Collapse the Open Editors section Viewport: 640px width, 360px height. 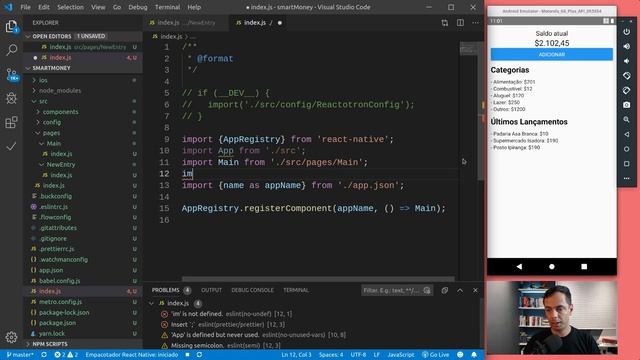click(x=83, y=36)
